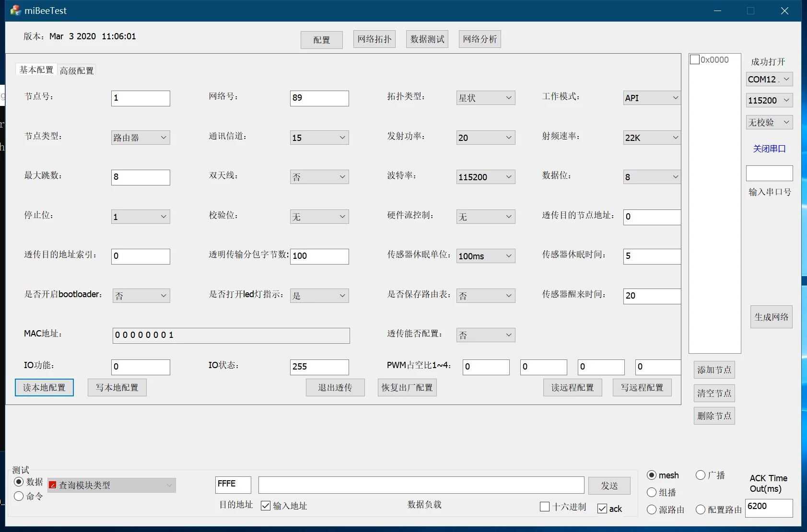This screenshot has height=532, width=807.
Task: Open the 通讯信道 dropdown showing 15
Action: tap(319, 138)
